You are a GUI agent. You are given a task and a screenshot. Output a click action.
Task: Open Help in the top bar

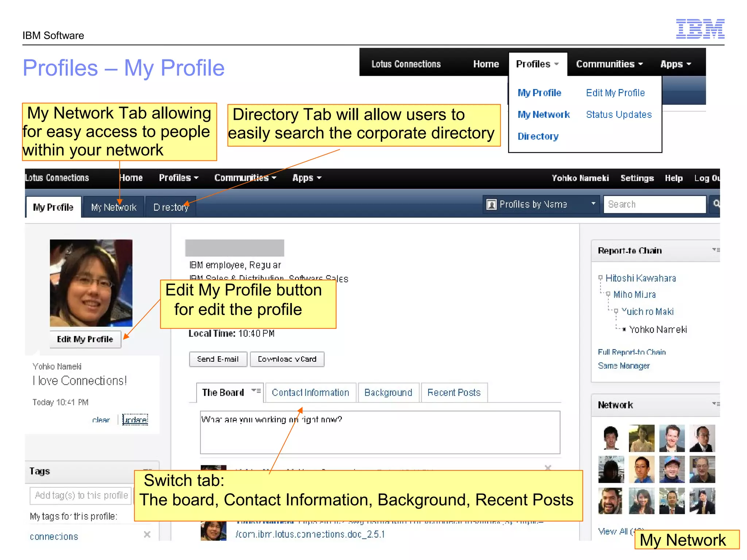(x=673, y=178)
